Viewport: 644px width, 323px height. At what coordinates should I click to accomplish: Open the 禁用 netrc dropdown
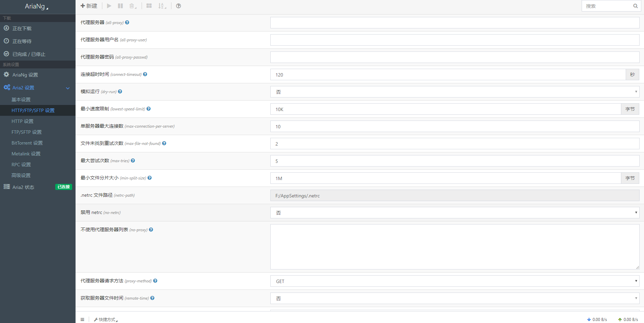coord(455,213)
